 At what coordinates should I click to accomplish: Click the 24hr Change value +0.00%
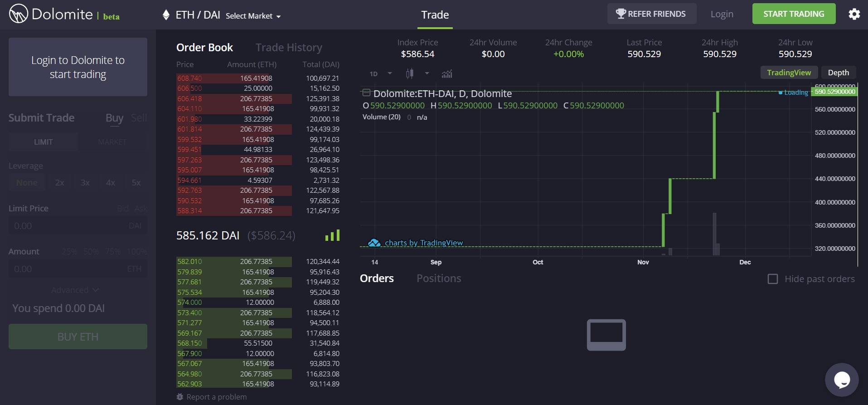(x=568, y=54)
